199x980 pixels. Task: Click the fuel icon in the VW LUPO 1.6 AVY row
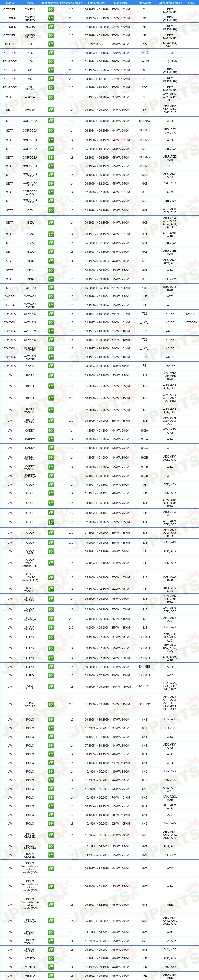click(x=51, y=675)
